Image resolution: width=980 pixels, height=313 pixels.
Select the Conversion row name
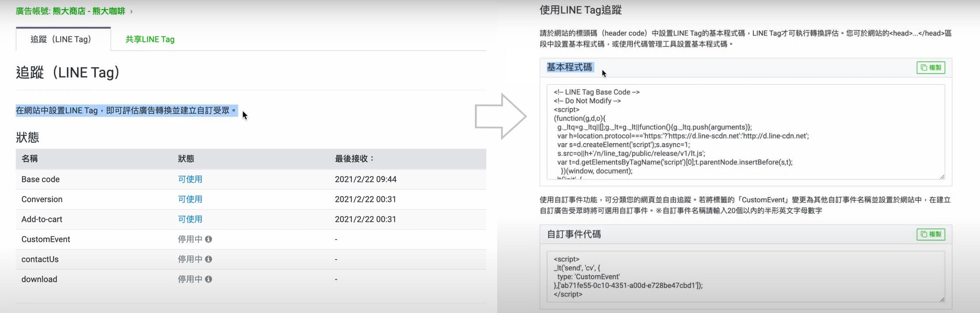(x=42, y=199)
